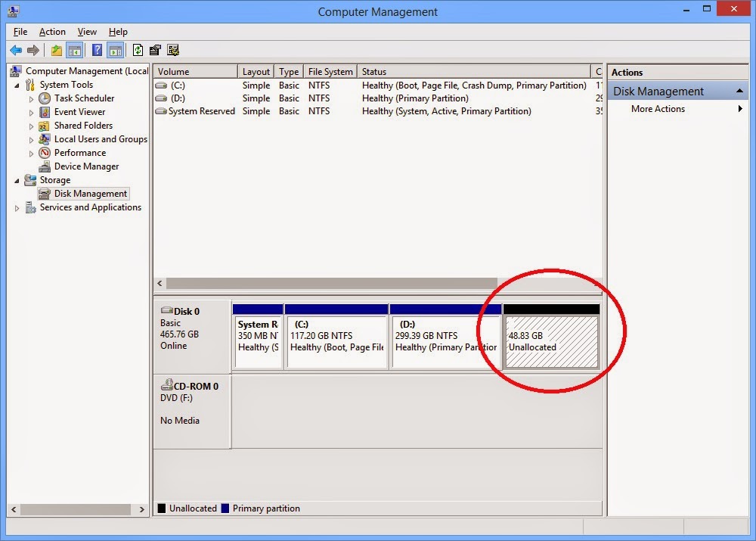Click the Forward arrow toolbar icon
The width and height of the screenshot is (756, 541).
[x=33, y=50]
